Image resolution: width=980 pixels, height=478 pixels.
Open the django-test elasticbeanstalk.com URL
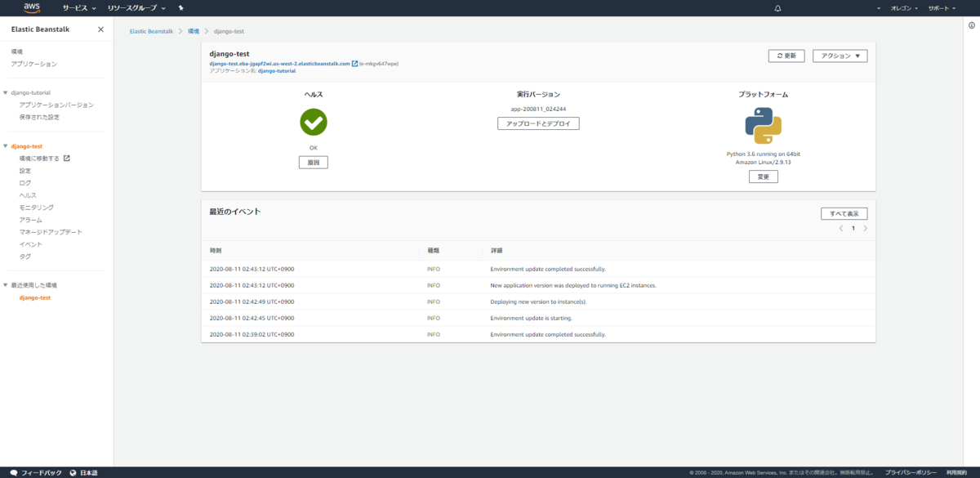[279, 63]
